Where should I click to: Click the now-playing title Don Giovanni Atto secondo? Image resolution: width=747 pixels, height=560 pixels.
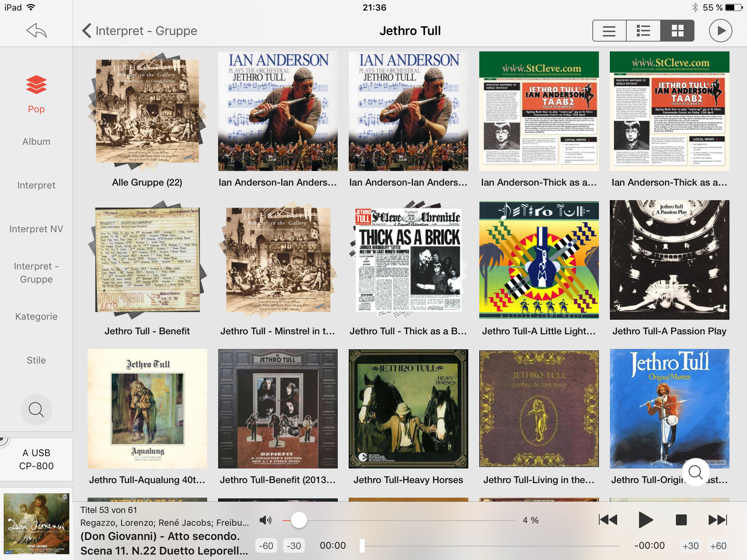point(164,543)
